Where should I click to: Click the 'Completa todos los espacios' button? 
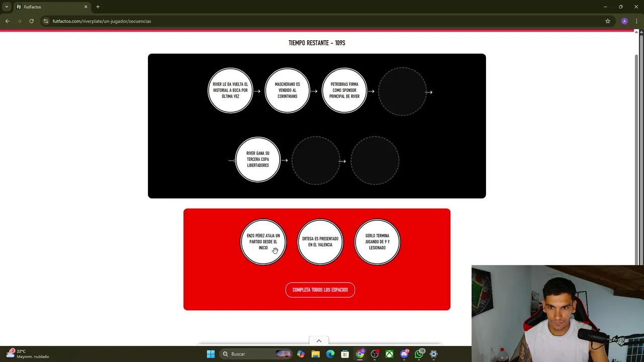(x=320, y=290)
